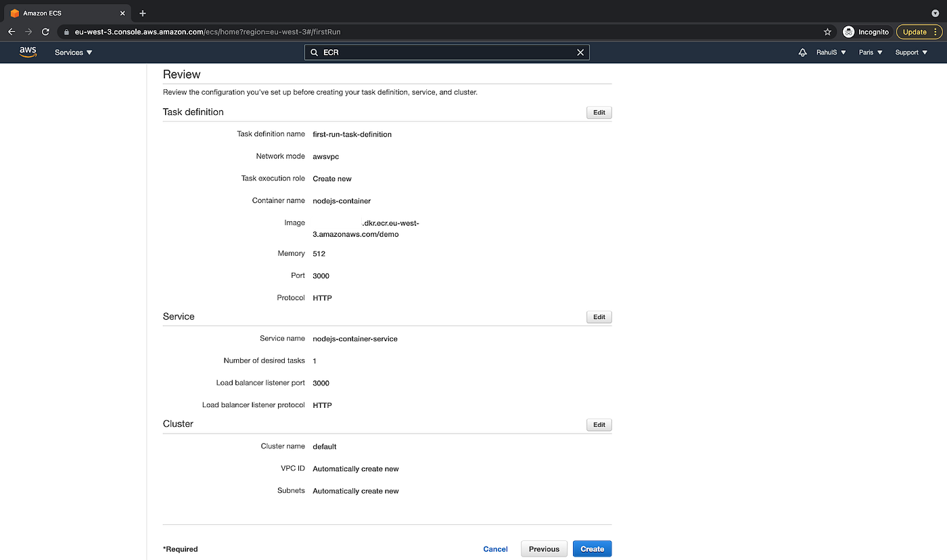Click the ECR image URL text
Screen dimensions: 947x560
[366, 229]
